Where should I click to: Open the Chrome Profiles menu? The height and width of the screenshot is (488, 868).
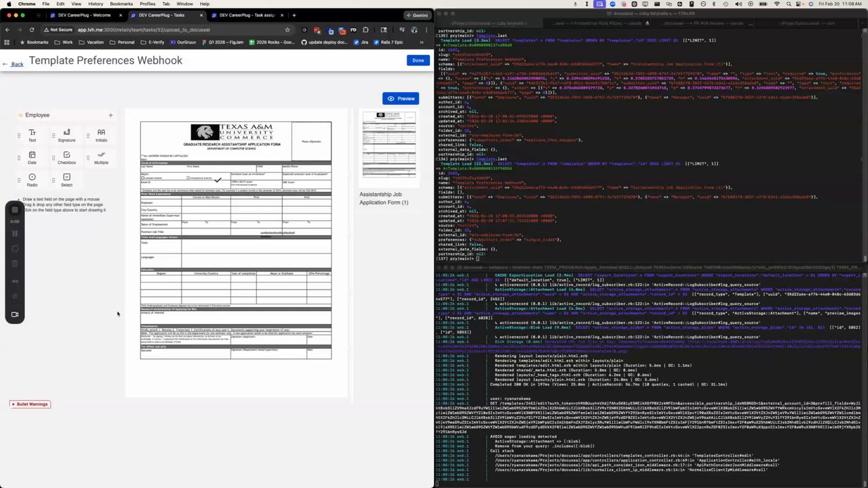click(147, 4)
